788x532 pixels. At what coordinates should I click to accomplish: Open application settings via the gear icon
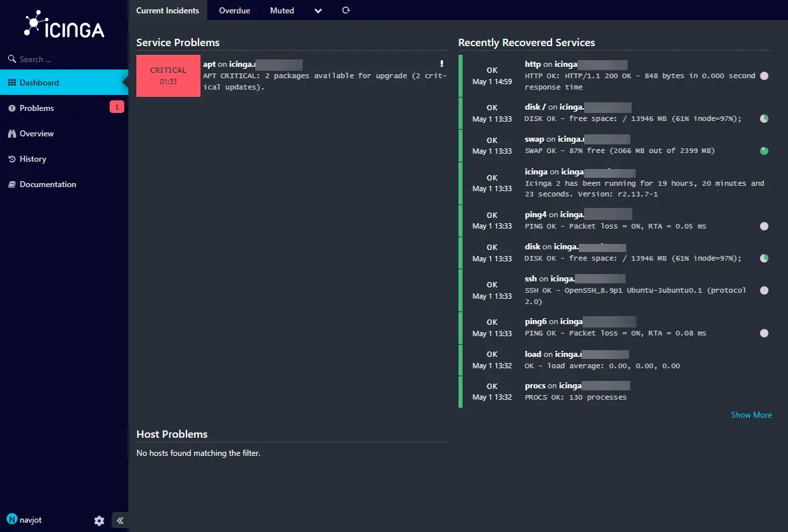click(99, 520)
